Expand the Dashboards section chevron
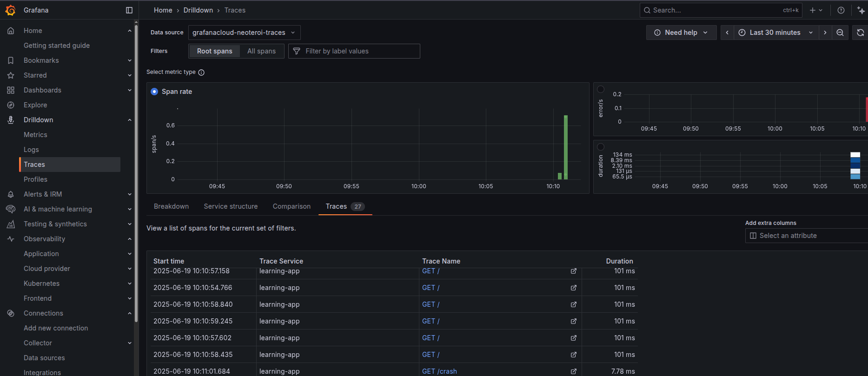This screenshot has height=376, width=868. click(130, 90)
